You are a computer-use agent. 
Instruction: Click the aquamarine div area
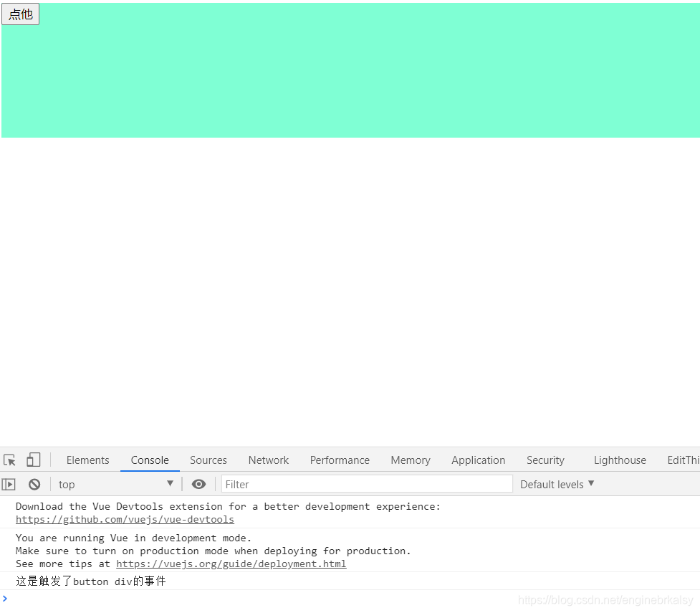[350, 70]
